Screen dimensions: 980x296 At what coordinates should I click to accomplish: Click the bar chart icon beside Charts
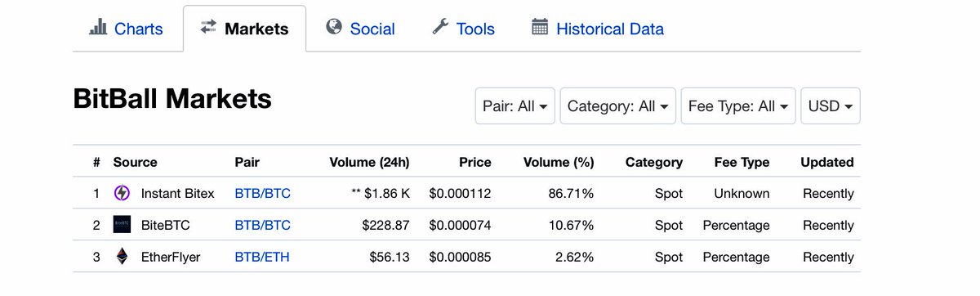(x=98, y=28)
